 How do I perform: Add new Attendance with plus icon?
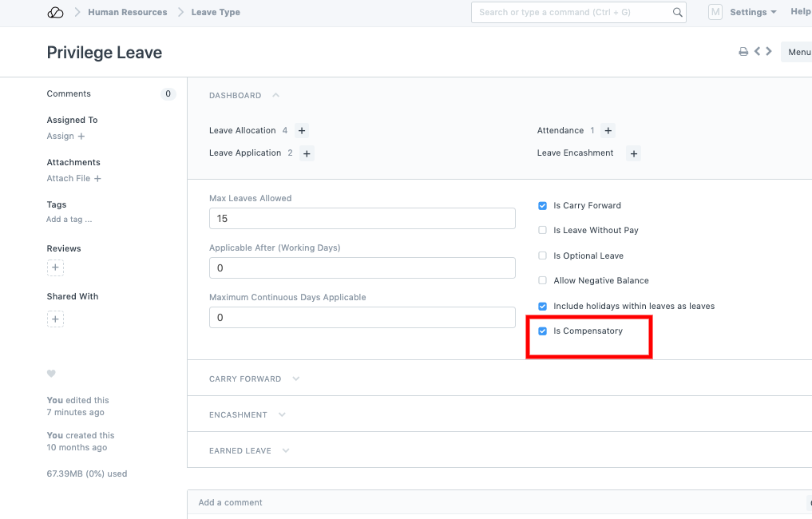coord(608,131)
